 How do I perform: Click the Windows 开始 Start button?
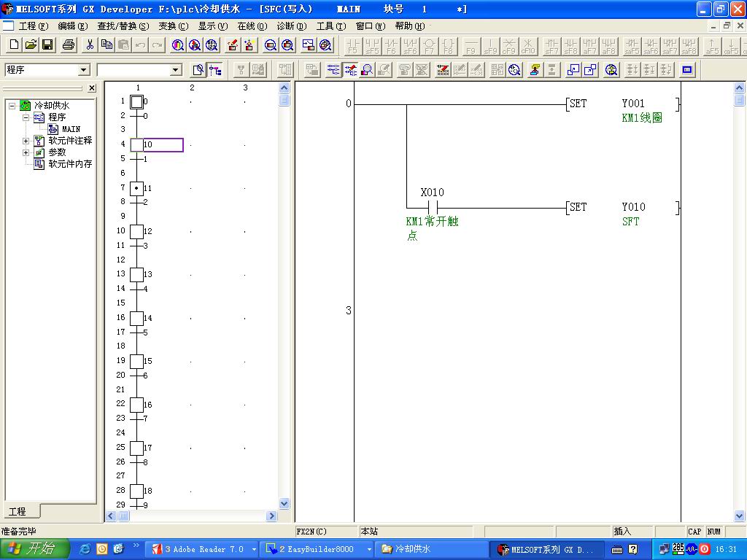(x=34, y=549)
